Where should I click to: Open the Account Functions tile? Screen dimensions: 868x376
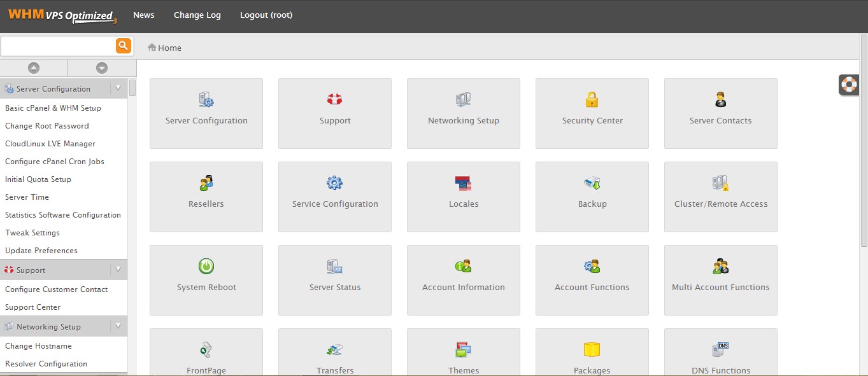tap(592, 281)
